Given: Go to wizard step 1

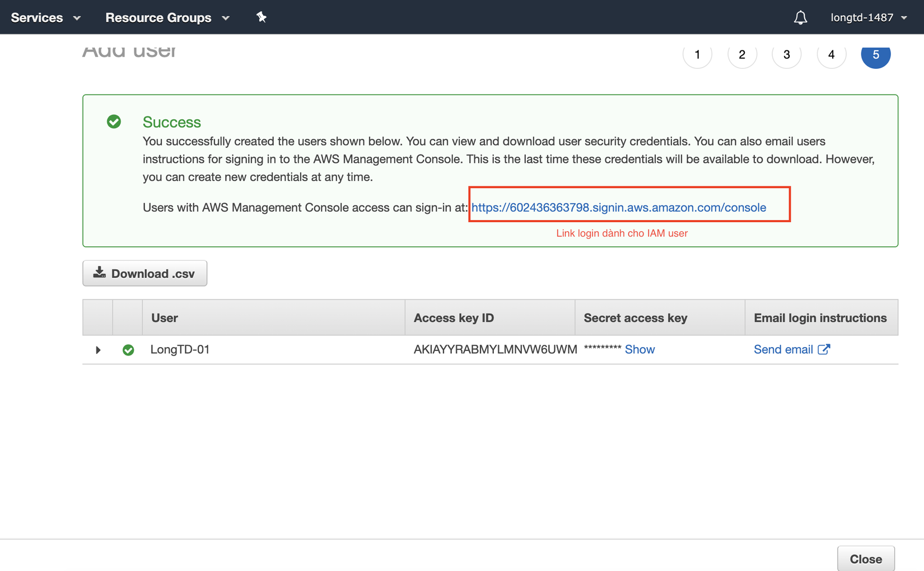Looking at the screenshot, I should click(x=697, y=55).
